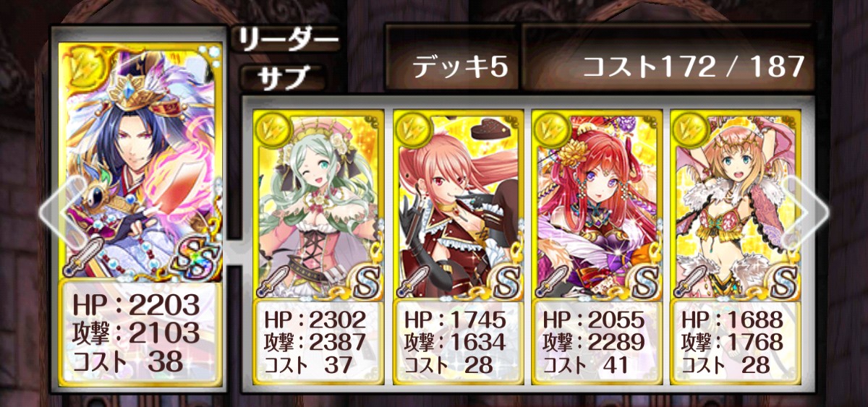The width and height of the screenshot is (868, 407).
Task: Click the コスト172 / 187 display
Action: click(x=694, y=67)
